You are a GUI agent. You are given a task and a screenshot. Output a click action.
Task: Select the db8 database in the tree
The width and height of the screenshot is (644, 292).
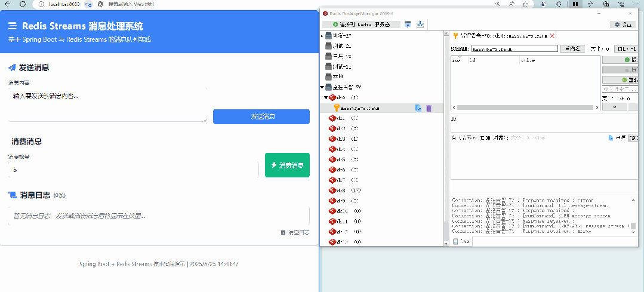(x=341, y=190)
